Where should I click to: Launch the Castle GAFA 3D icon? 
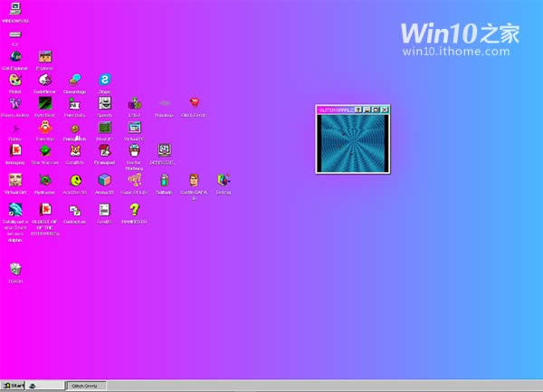194,179
